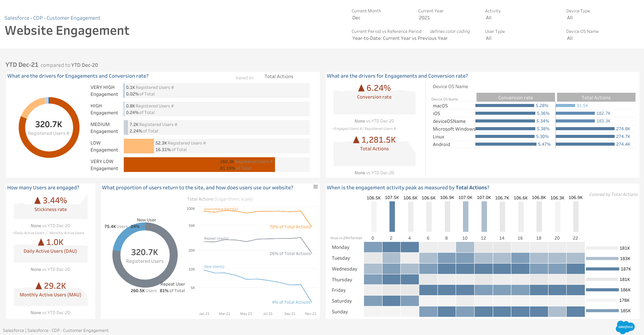
Task: Click the macOS 91.5K total actions bar
Action: [565, 105]
